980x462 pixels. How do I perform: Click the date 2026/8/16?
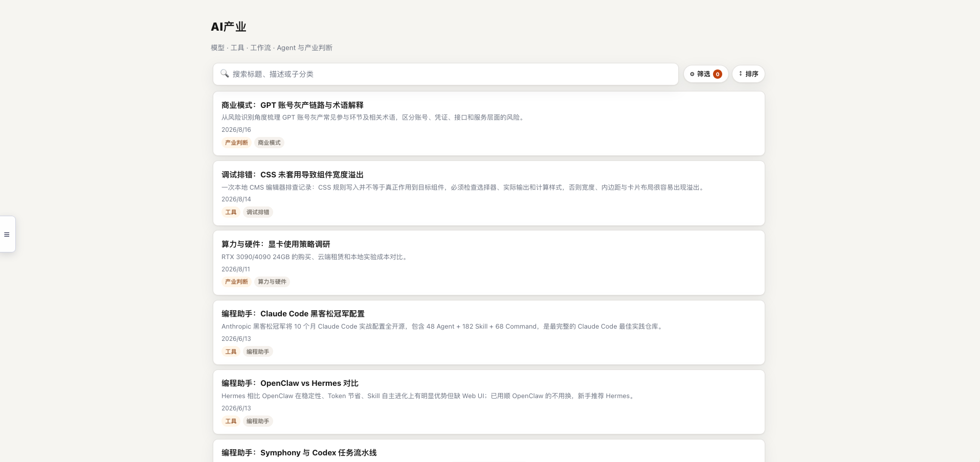(x=236, y=130)
